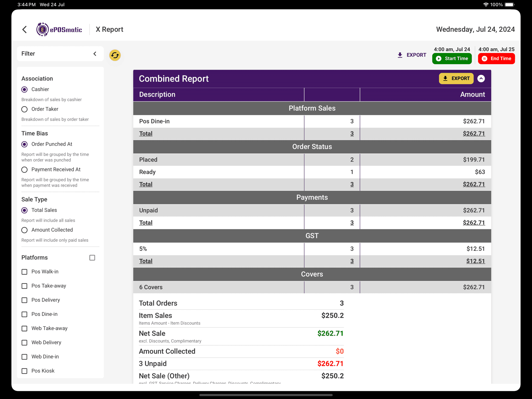Screen dimensions: 532x399
Task: Open the Combined Report header bar
Action: 174,78
